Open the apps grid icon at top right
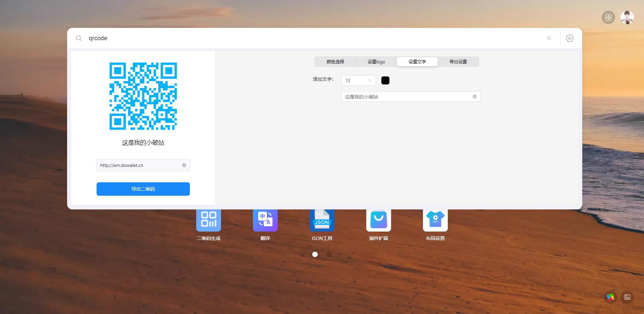This screenshot has height=314, width=644. [x=608, y=17]
